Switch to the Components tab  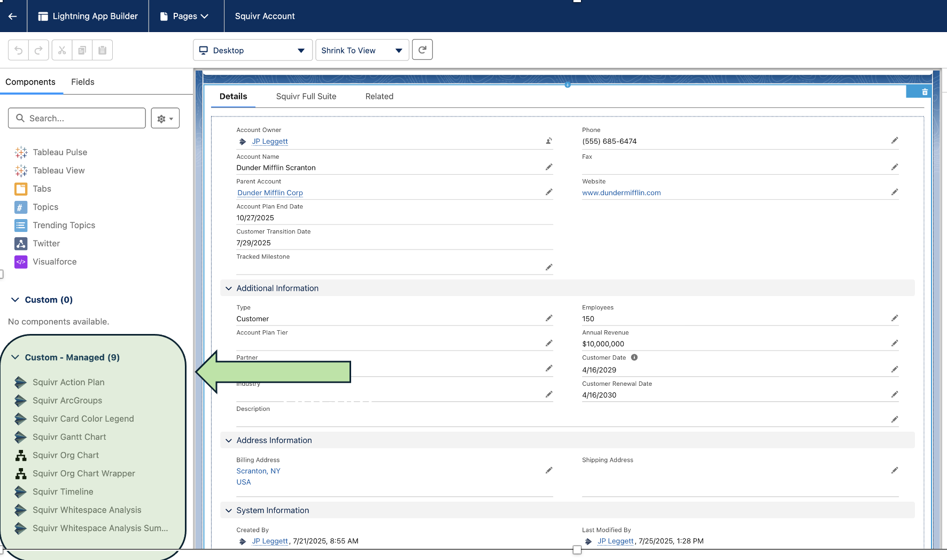pos(30,82)
